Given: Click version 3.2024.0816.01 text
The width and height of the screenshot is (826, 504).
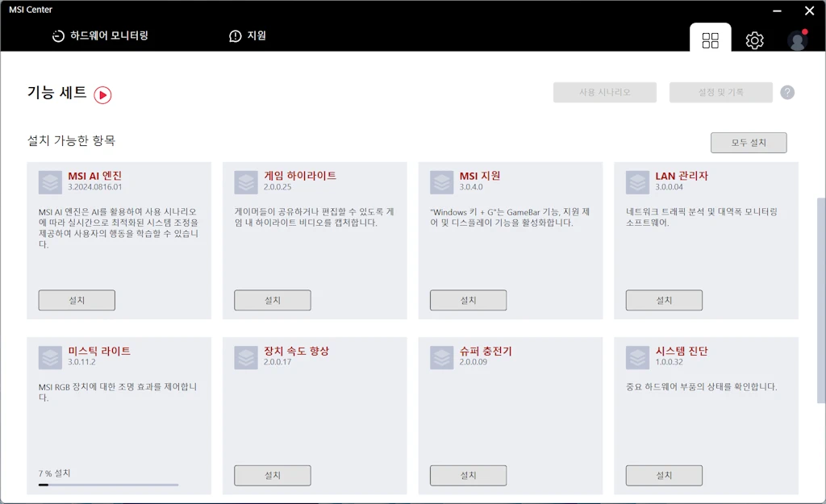Looking at the screenshot, I should [x=95, y=187].
